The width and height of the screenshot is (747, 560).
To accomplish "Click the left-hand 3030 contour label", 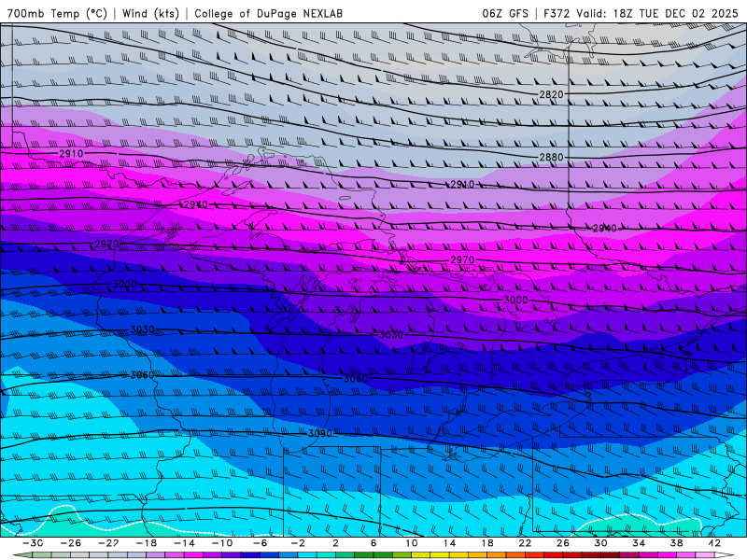I will (143, 329).
